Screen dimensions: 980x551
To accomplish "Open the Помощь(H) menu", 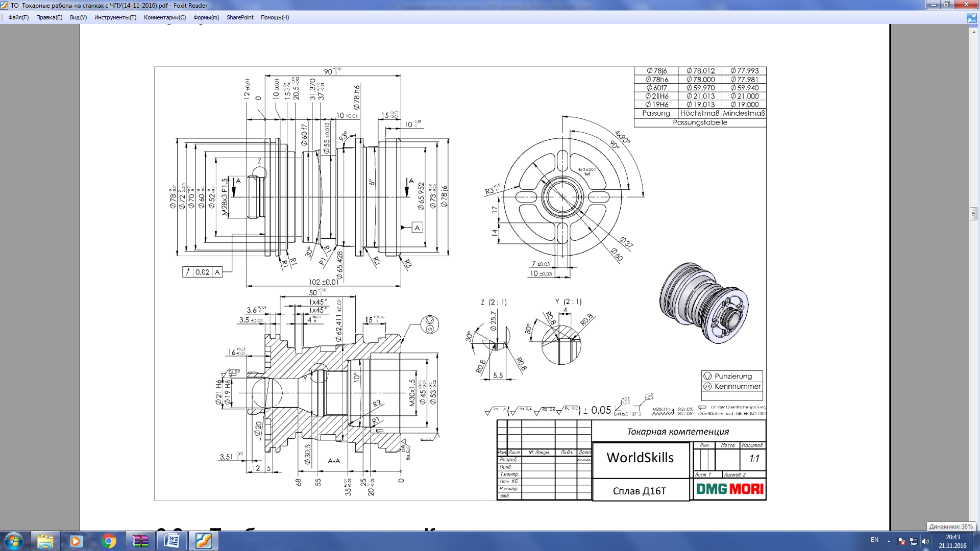I will [275, 17].
